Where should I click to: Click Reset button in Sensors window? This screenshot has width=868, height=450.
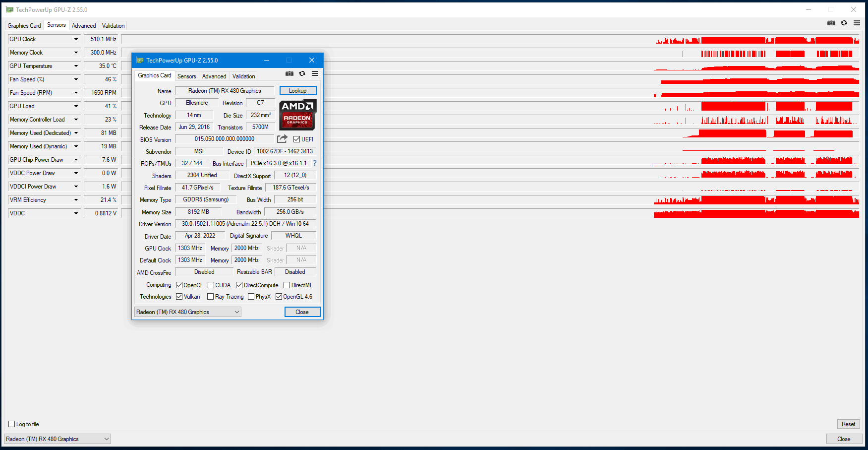848,424
